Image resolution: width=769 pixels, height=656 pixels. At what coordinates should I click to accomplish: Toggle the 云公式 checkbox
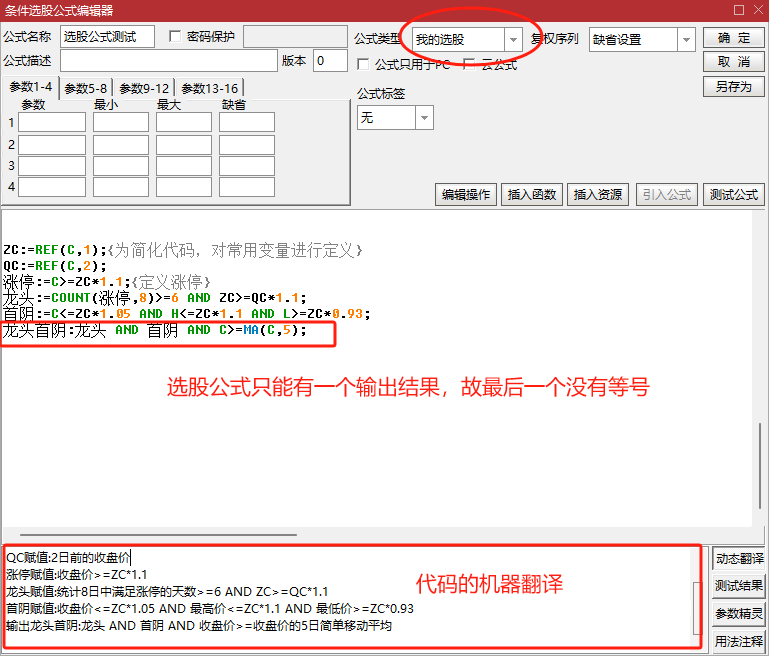(469, 64)
